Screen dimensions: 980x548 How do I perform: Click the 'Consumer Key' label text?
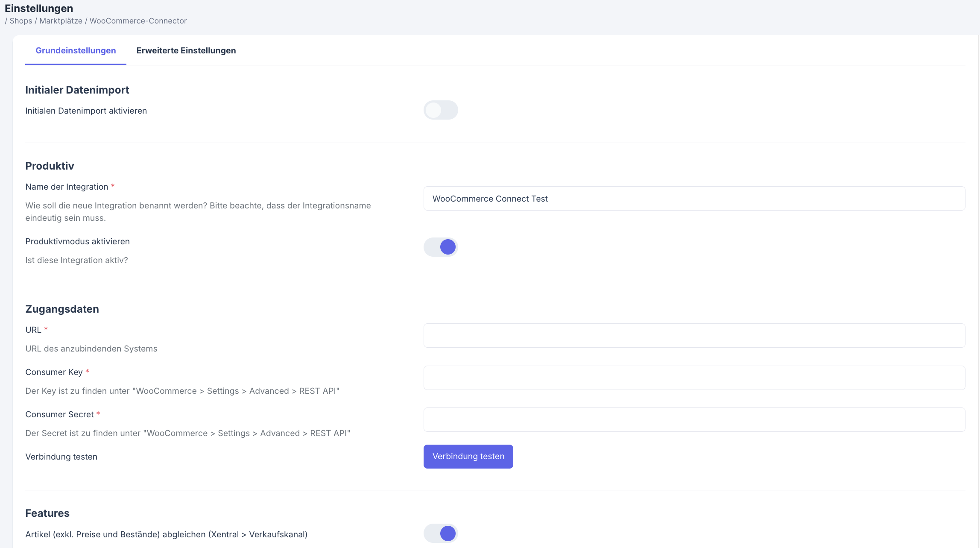[54, 372]
